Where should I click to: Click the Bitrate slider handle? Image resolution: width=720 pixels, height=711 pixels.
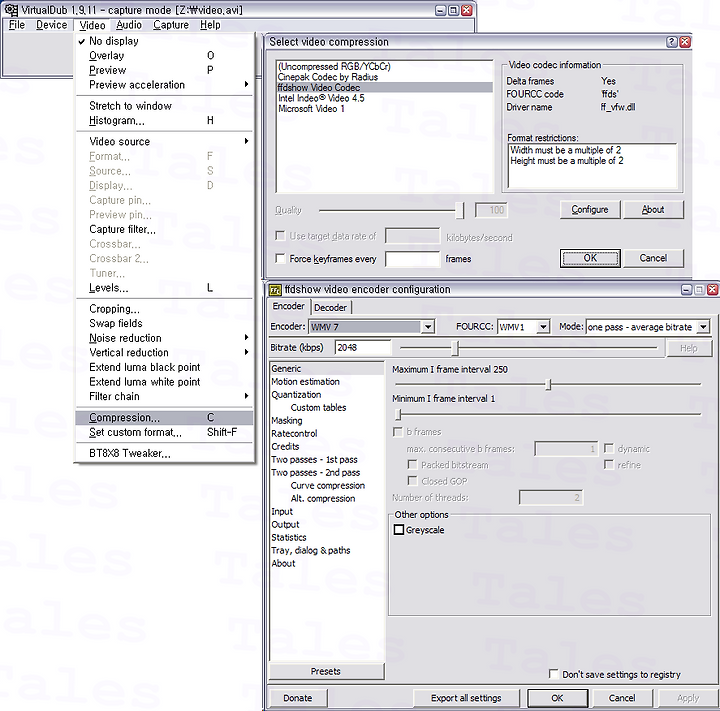[x=455, y=348]
